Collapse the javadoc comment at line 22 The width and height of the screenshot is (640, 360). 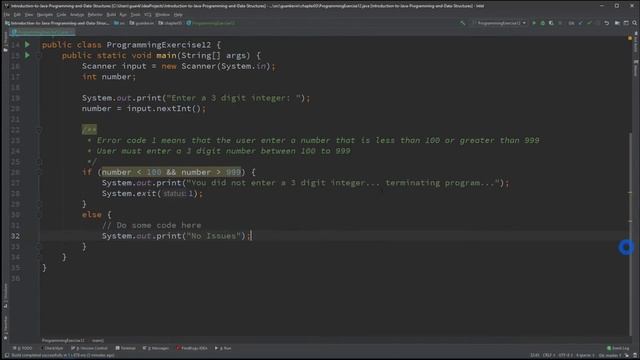[x=38, y=130]
